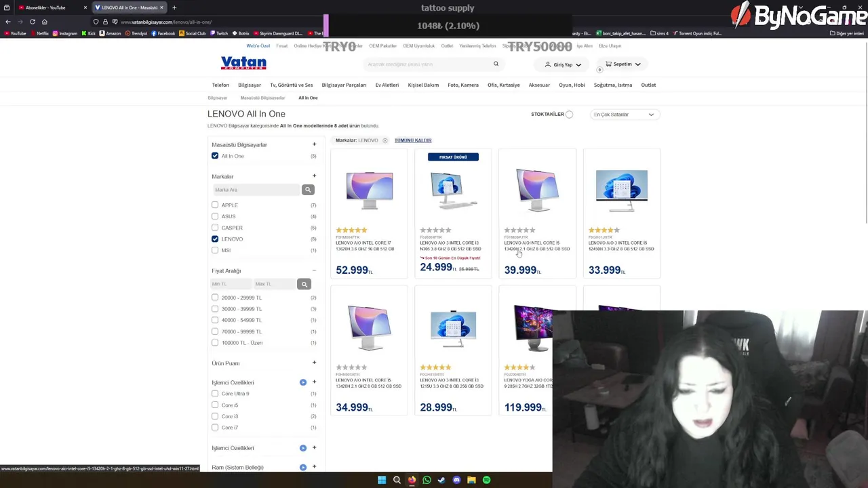
Task: Open Discord from the taskbar
Action: [456, 480]
